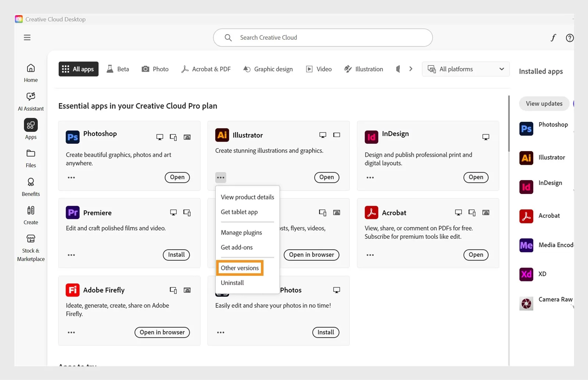Go to Home in the sidebar
The image size is (588, 380).
tap(31, 73)
